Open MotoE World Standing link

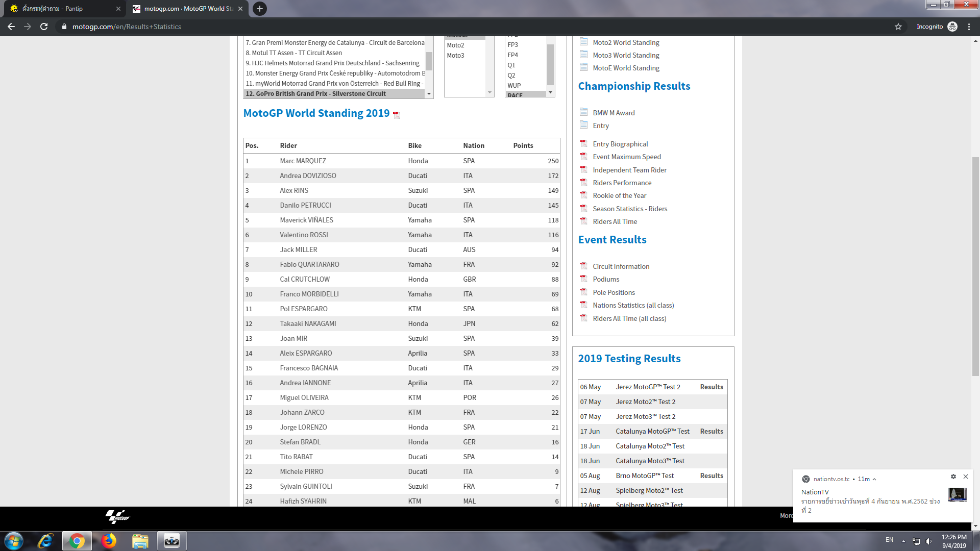(x=626, y=68)
